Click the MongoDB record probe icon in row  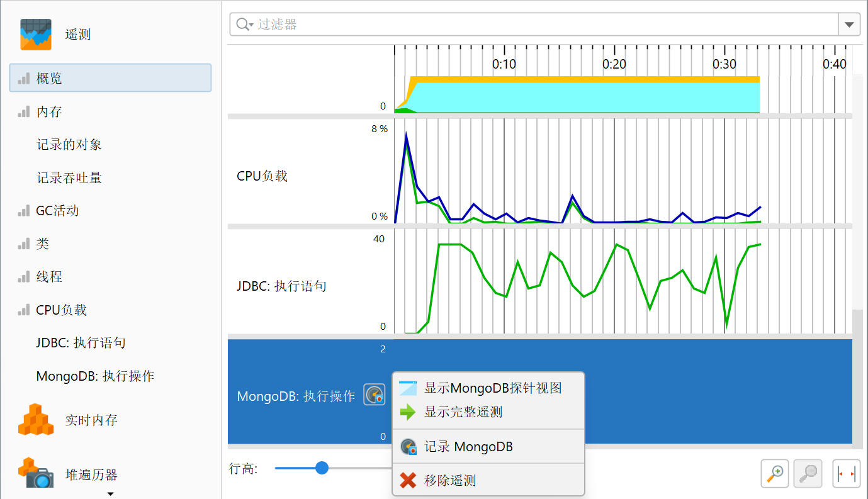(374, 395)
